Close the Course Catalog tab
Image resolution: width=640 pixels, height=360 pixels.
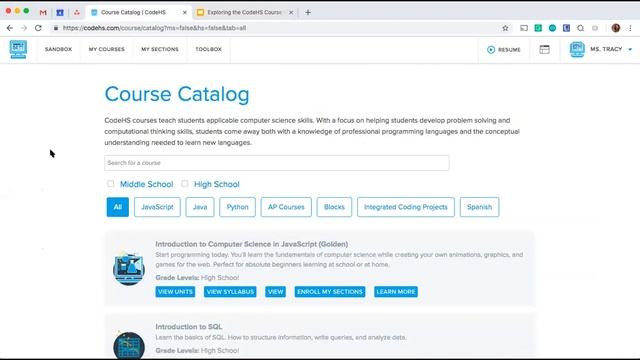pos(184,13)
